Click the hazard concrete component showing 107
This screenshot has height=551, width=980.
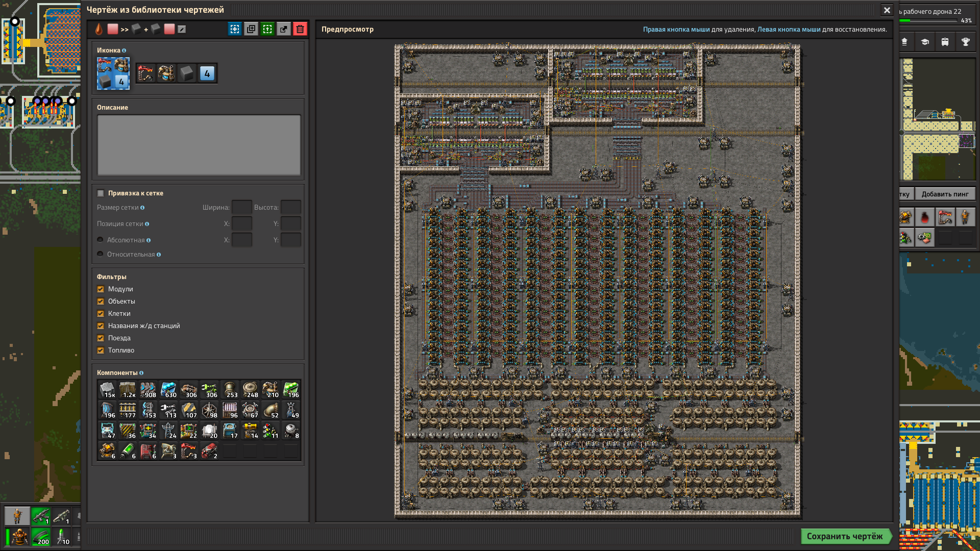189,410
